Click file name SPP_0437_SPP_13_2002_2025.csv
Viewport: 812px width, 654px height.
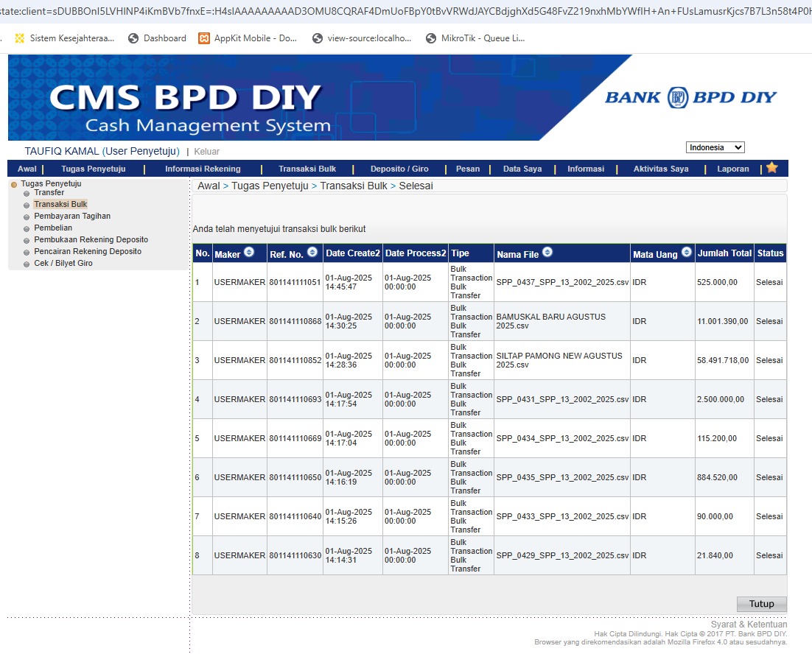(562, 283)
